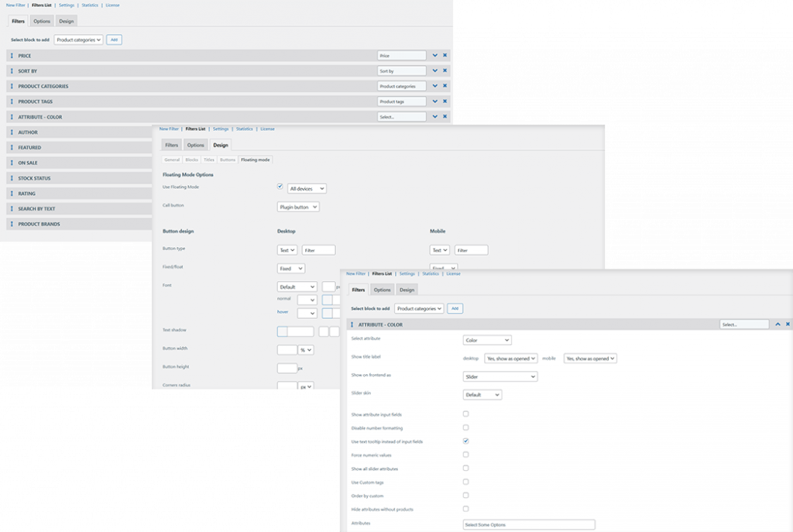
Task: Select the Floating mode sub-tab
Action: pos(256,160)
